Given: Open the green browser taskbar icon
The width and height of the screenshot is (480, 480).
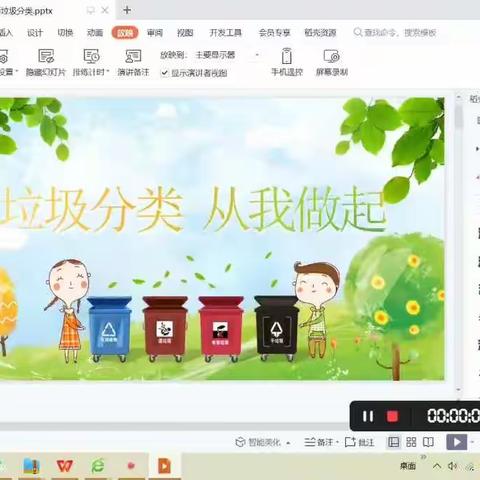Looking at the screenshot, I should [x=98, y=466].
